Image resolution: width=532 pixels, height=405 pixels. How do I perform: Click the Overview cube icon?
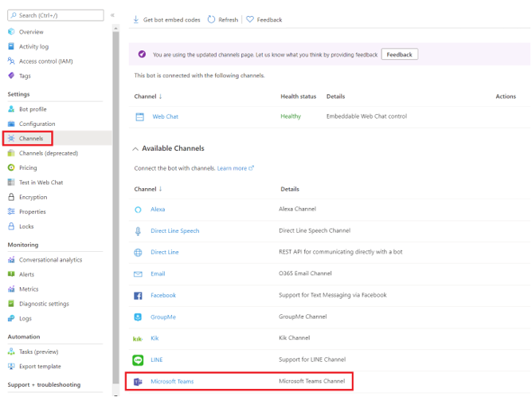pos(11,32)
